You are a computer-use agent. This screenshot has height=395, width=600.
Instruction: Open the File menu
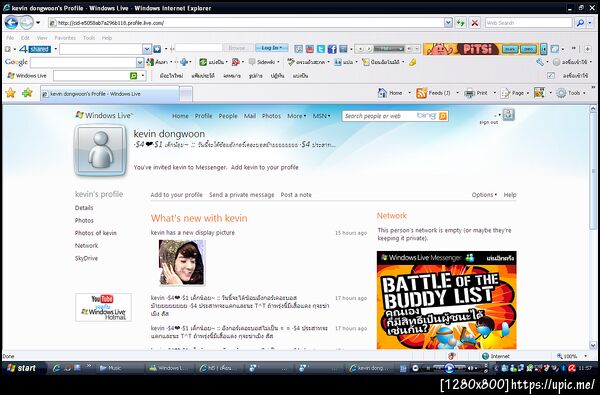pyautogui.click(x=10, y=38)
